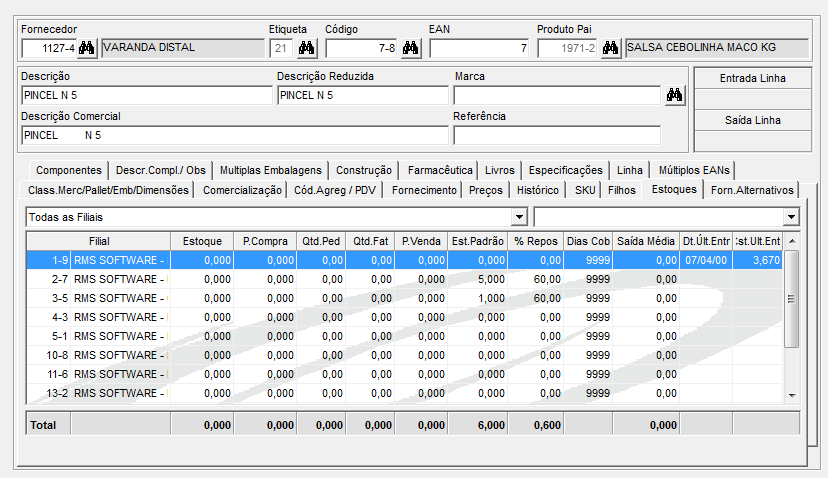Click the Qtd.Fat column header

[371, 241]
